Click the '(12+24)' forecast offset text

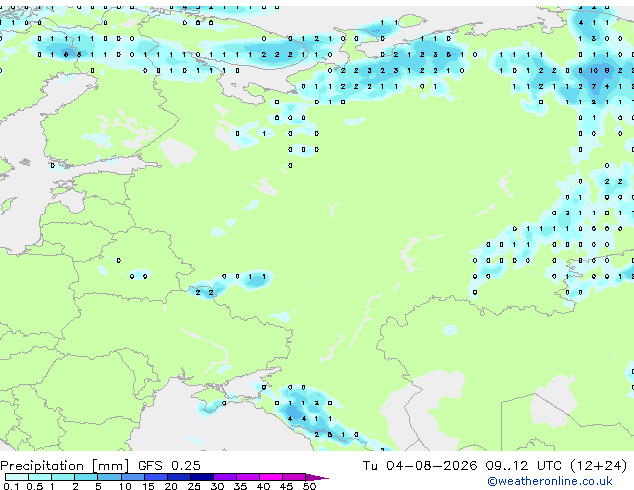pos(599,465)
